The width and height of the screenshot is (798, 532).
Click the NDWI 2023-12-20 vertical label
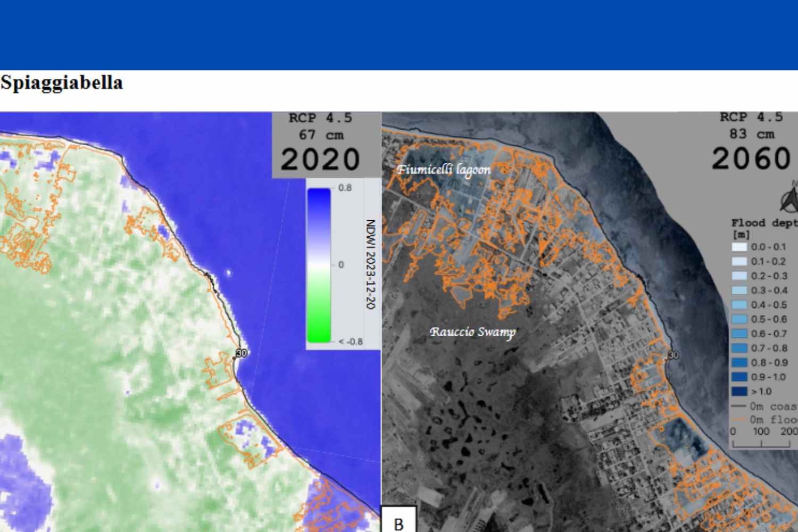pyautogui.click(x=371, y=264)
